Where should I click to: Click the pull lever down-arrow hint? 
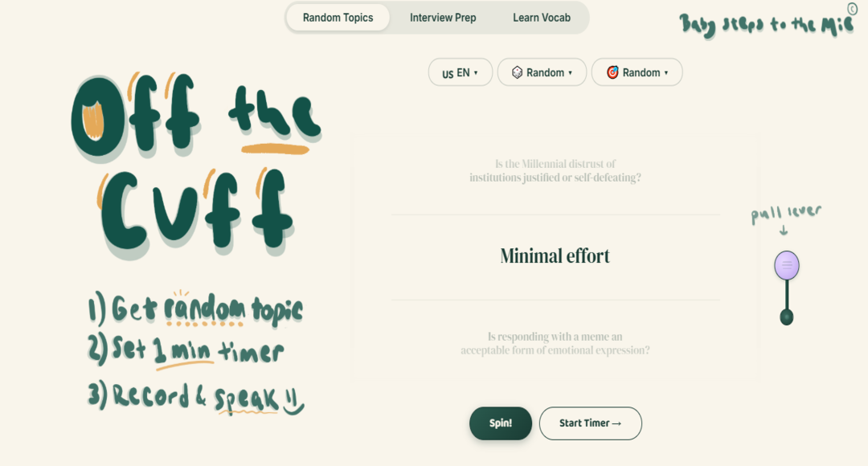pyautogui.click(x=784, y=231)
